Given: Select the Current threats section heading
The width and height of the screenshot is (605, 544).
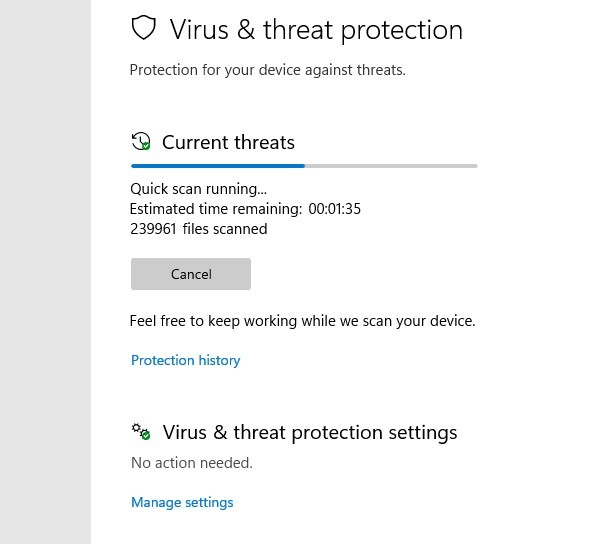Looking at the screenshot, I should 228,142.
